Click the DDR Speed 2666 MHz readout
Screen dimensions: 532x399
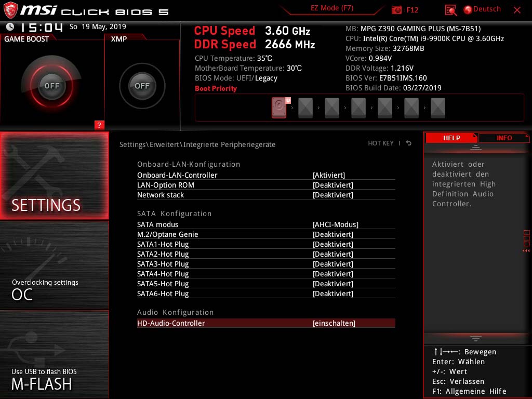pyautogui.click(x=255, y=44)
